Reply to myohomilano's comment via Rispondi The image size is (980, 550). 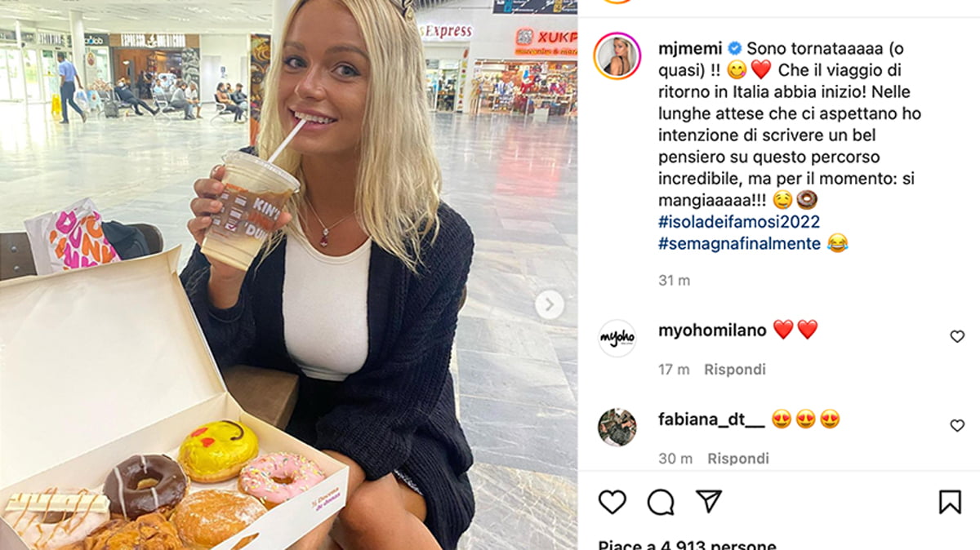(735, 370)
